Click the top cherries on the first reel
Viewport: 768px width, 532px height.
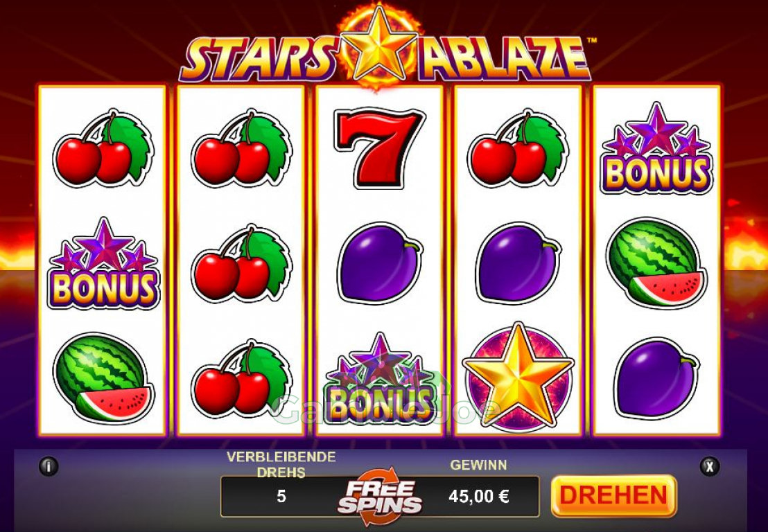coord(103,148)
